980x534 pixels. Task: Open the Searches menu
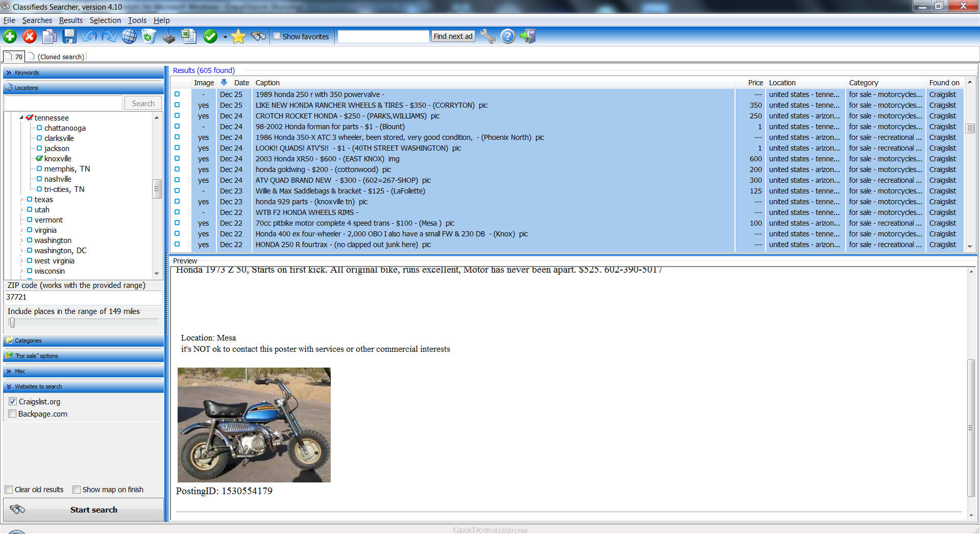pos(37,20)
